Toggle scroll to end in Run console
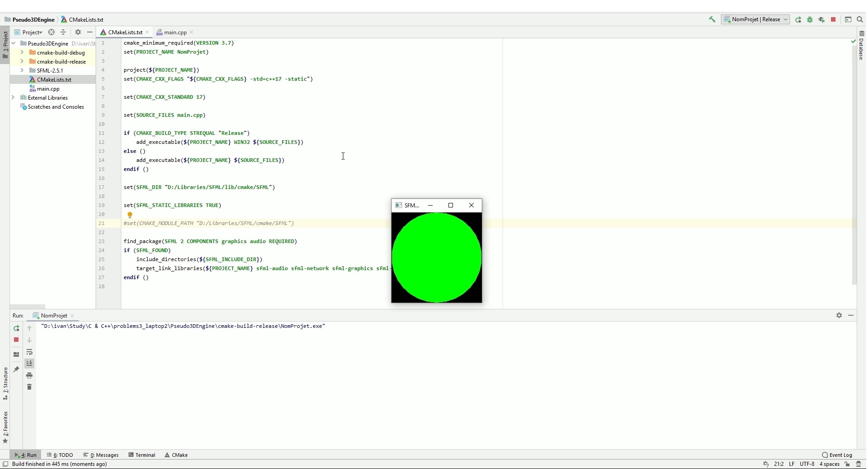The width and height of the screenshot is (868, 469). [x=29, y=363]
